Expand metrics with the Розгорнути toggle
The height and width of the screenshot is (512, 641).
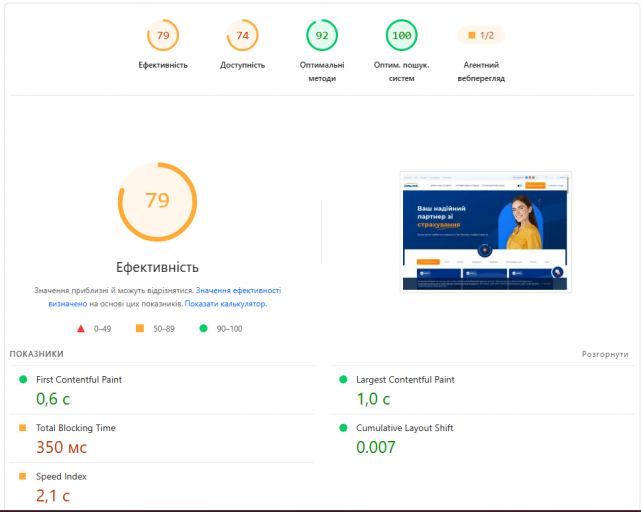pyautogui.click(x=605, y=354)
